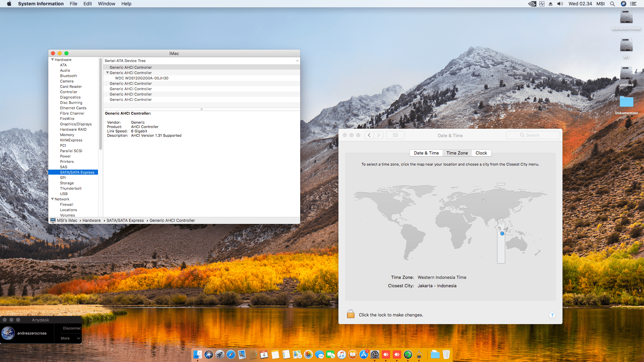Click the lock icon to make changes
The image size is (644, 362).
tap(351, 314)
